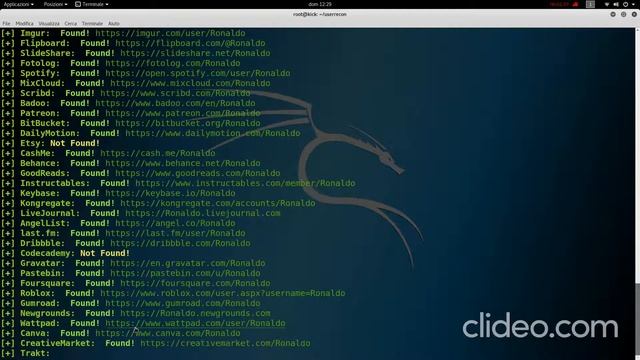Click the clock showing dom 12:29
This screenshot has width=640, height=360.
pos(320,4)
